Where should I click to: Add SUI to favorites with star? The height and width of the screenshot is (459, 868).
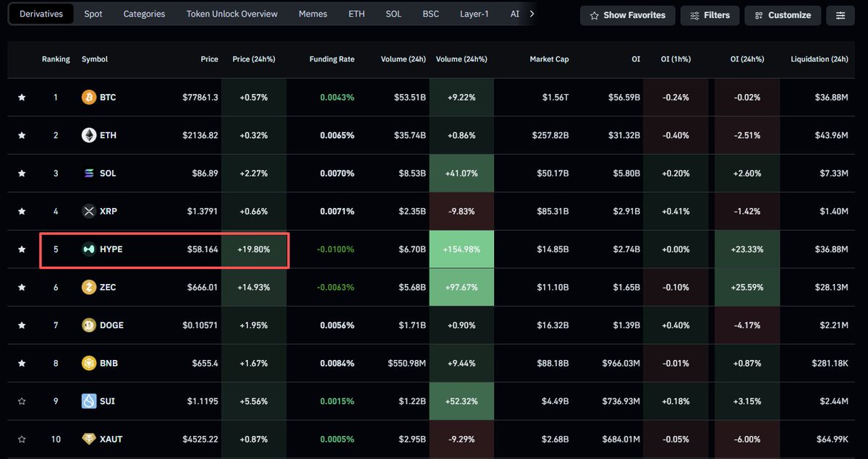click(22, 401)
